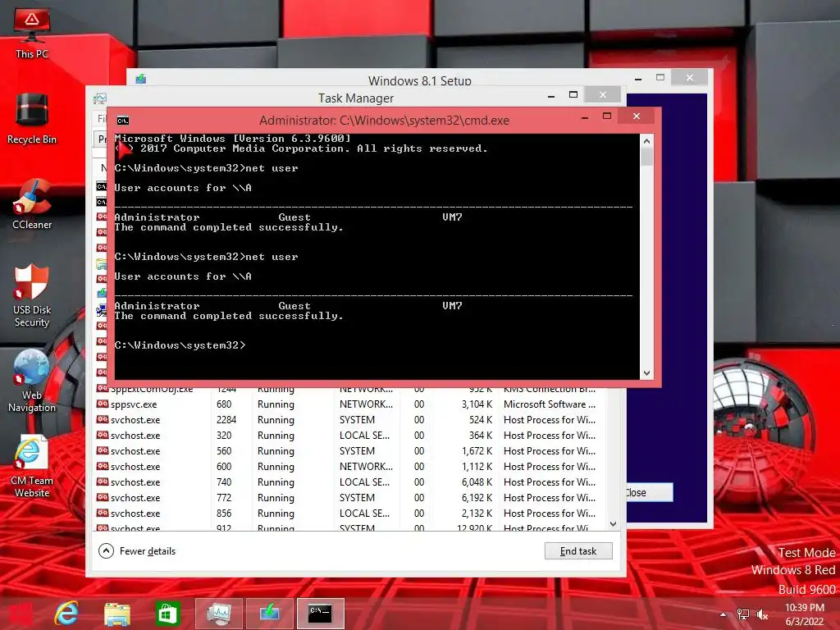840x630 pixels.
Task: Switch to Windows 8.1 Setup taskbar button
Action: [x=269, y=614]
